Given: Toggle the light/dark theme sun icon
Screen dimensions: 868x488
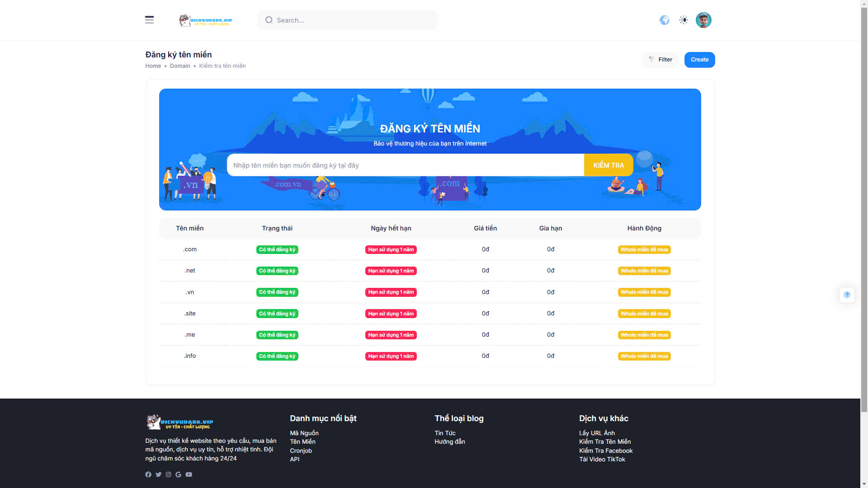Looking at the screenshot, I should (684, 20).
